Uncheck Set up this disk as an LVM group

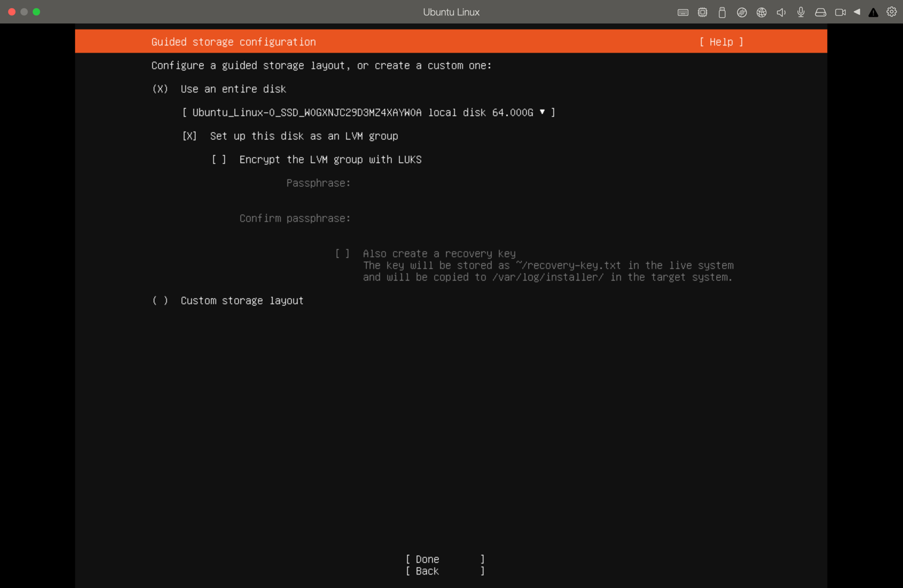(190, 136)
